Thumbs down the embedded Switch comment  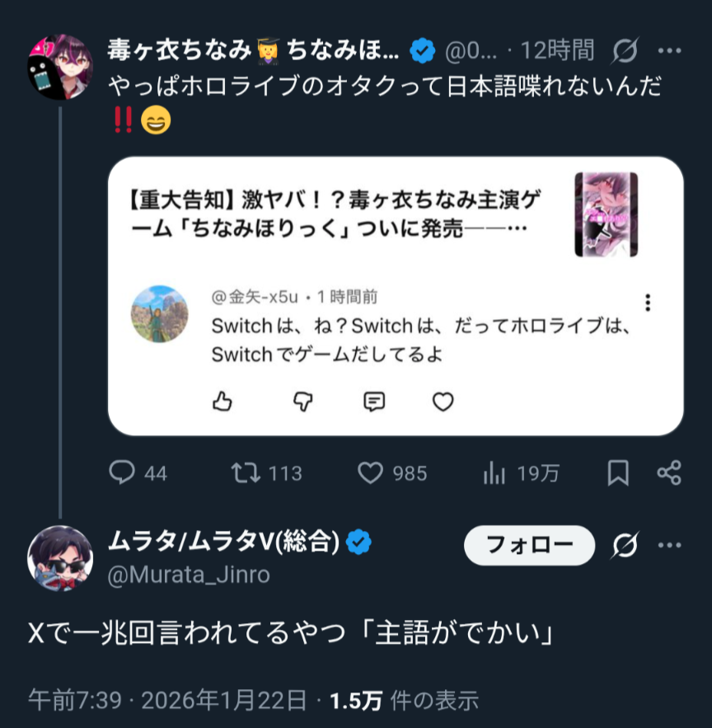coord(304,402)
